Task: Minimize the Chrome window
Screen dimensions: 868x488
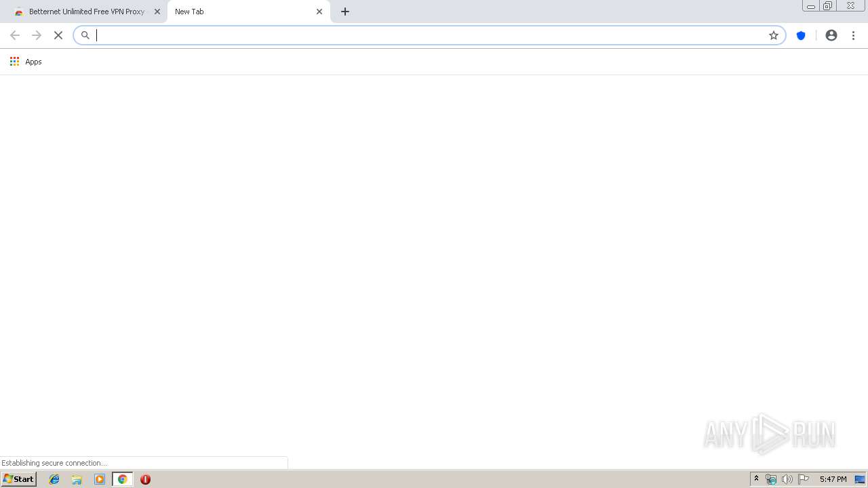Action: pos(811,6)
